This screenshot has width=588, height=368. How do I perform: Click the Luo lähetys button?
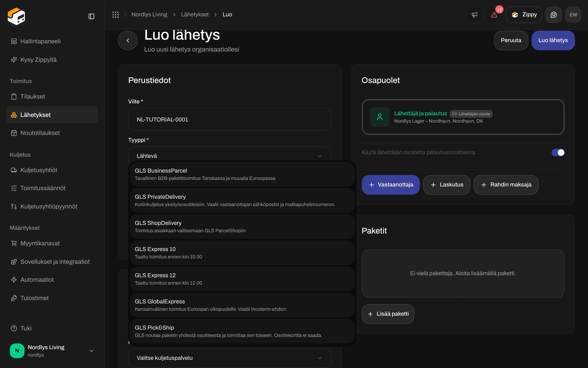553,40
